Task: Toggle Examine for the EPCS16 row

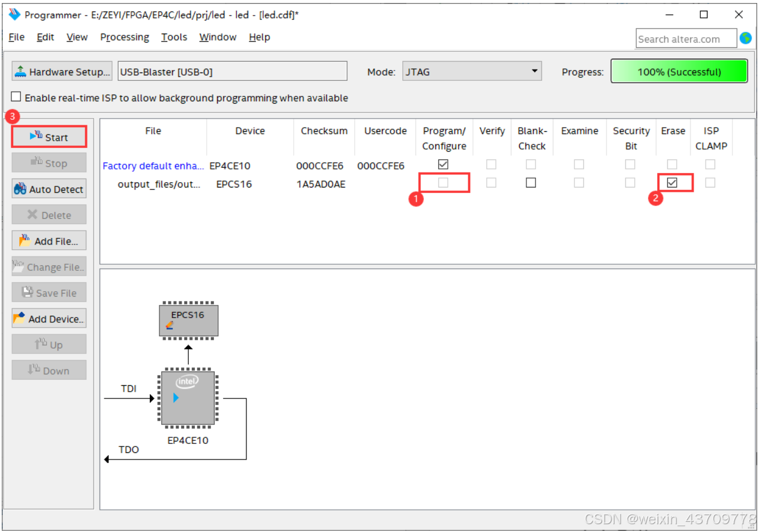Action: (579, 183)
